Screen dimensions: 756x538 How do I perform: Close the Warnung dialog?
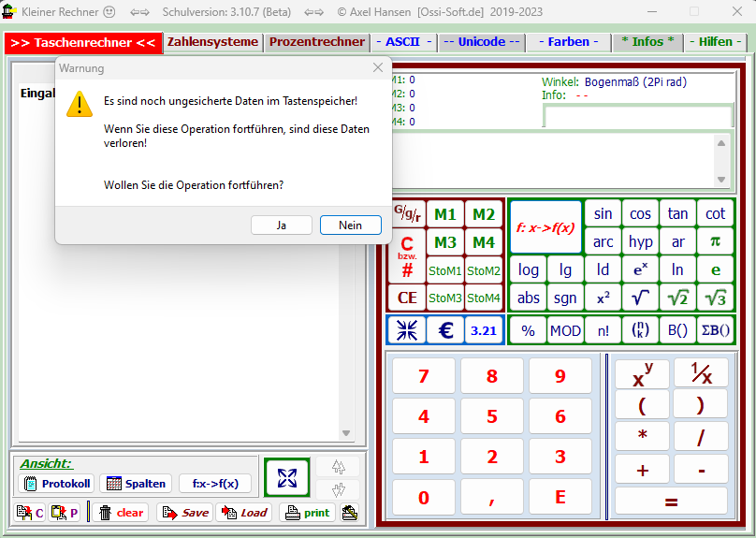click(x=378, y=68)
